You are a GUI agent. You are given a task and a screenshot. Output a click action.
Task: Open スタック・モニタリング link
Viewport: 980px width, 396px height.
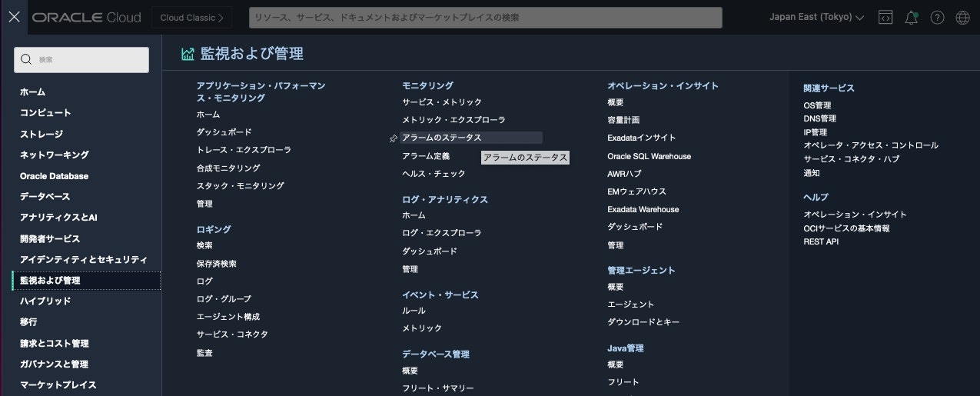tap(240, 186)
